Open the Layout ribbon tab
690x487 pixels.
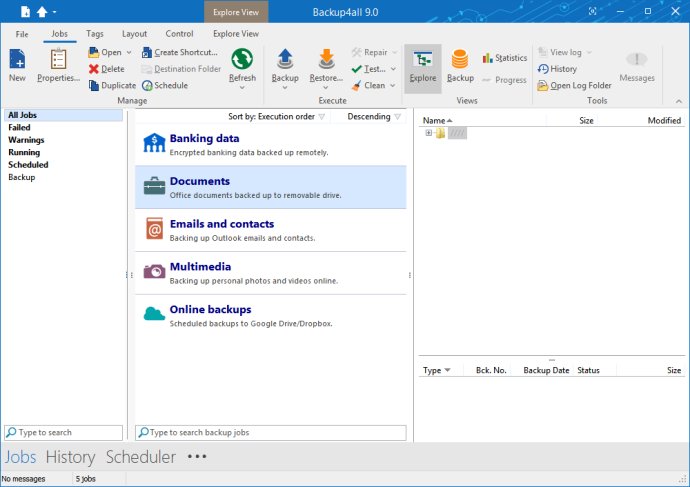point(134,34)
